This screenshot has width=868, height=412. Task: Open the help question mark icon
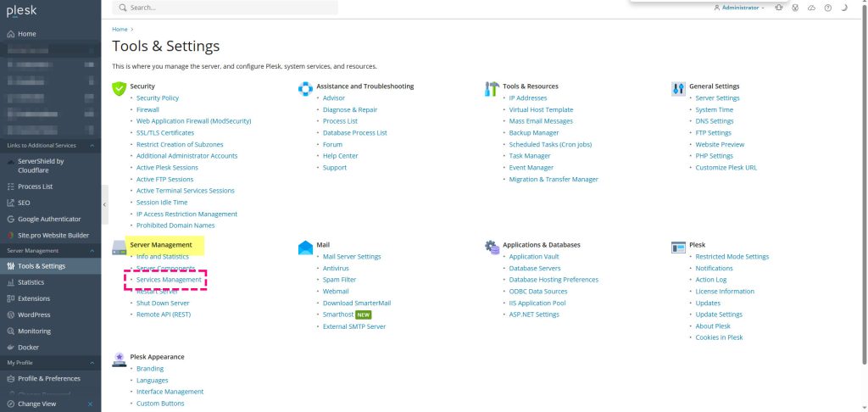coord(827,8)
